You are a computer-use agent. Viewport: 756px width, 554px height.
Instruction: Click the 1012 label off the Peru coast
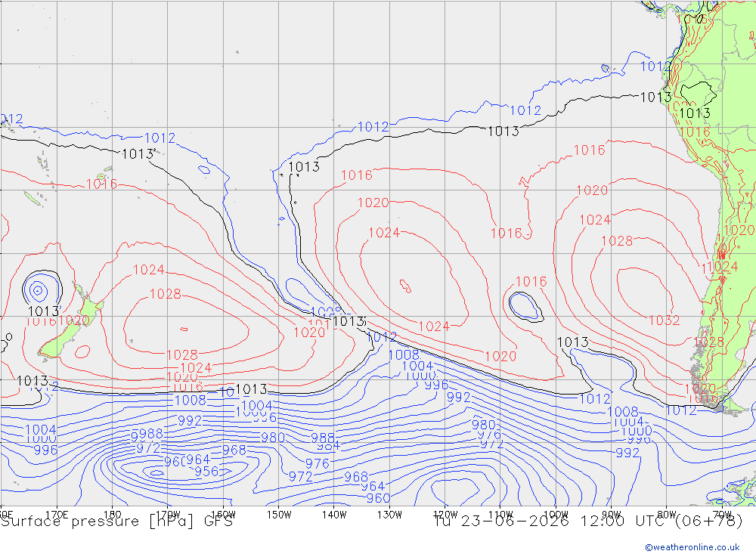click(x=655, y=67)
